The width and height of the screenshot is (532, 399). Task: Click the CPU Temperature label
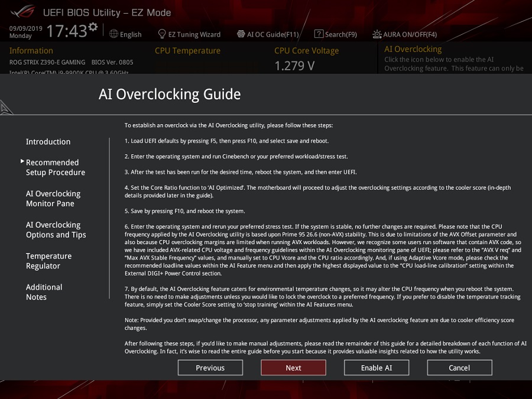coord(187,51)
